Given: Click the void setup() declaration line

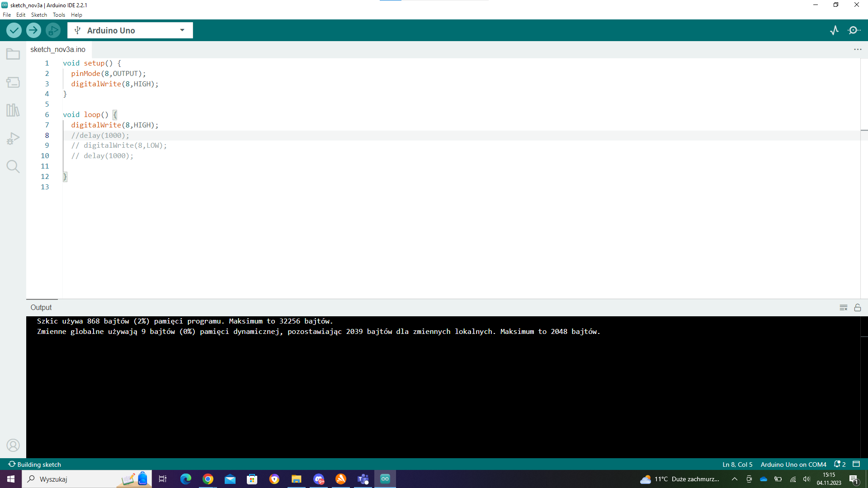Looking at the screenshot, I should (92, 63).
